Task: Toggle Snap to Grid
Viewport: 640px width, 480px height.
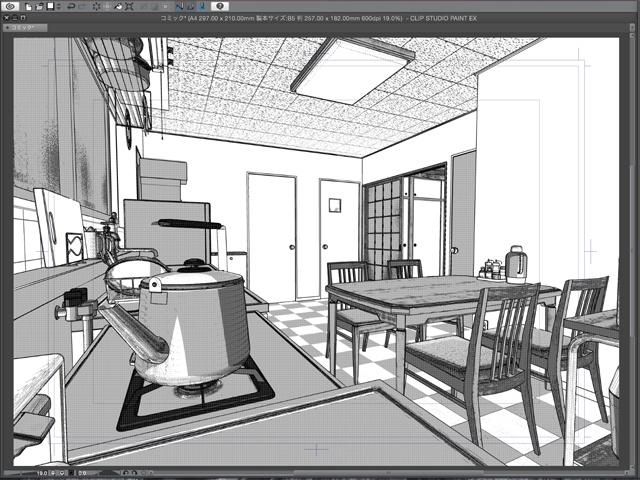Action: pyautogui.click(x=201, y=7)
